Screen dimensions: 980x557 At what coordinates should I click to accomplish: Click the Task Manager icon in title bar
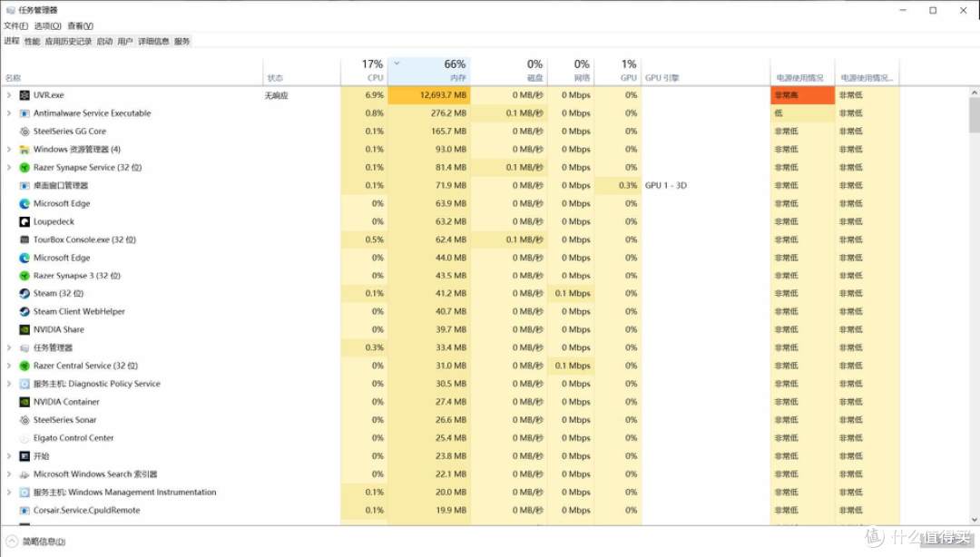coord(10,9)
